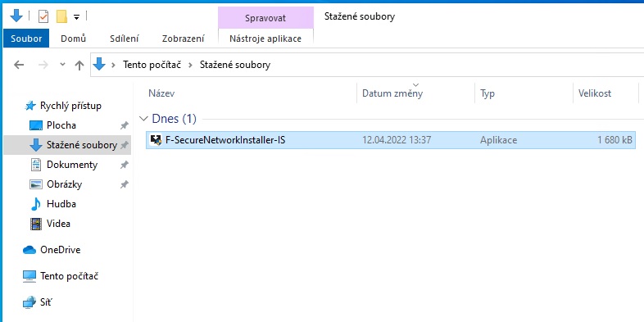This screenshot has width=644, height=322.
Task: Click the Tento počítač monitor icon
Action: [29, 276]
